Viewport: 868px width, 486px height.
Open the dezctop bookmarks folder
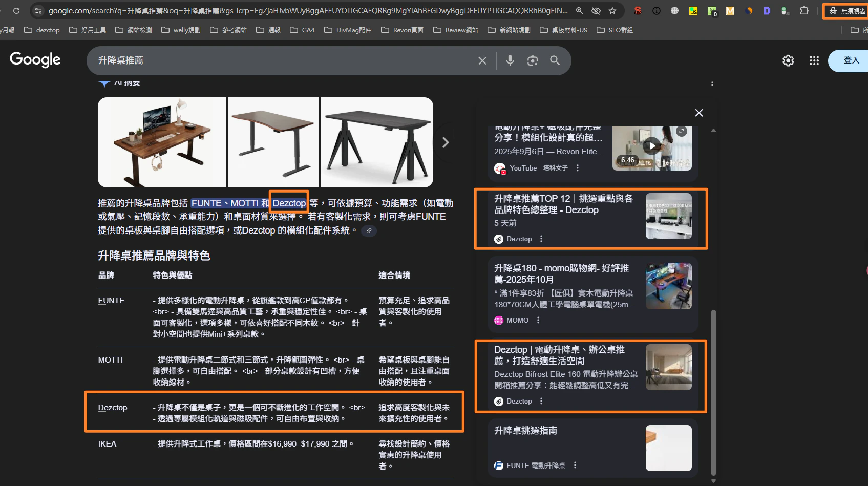pos(42,30)
